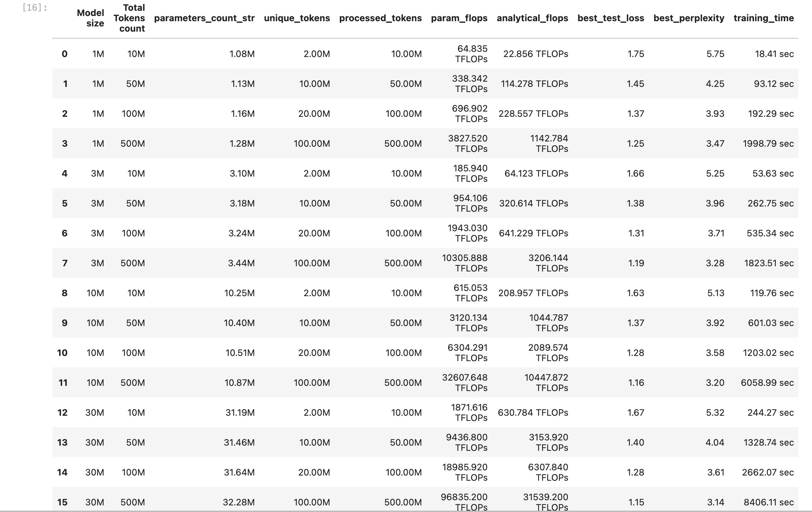Click the 1.45 best test loss cell
The image size is (812, 512).
point(635,84)
